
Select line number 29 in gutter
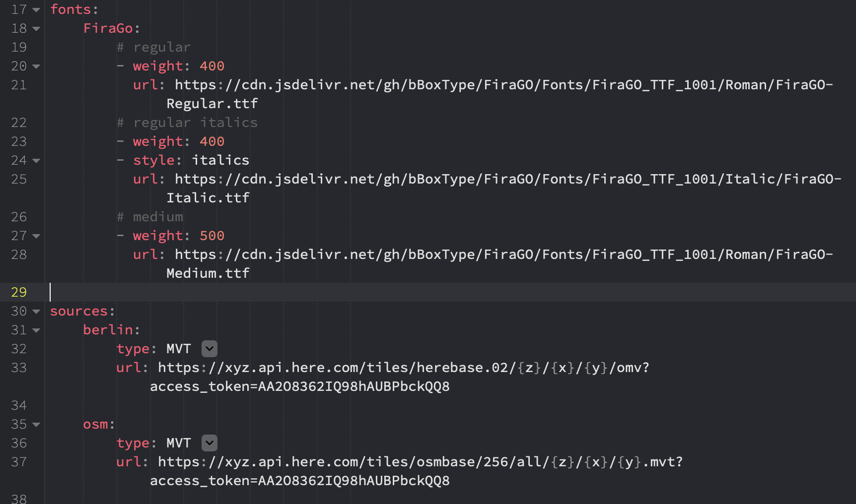click(19, 292)
